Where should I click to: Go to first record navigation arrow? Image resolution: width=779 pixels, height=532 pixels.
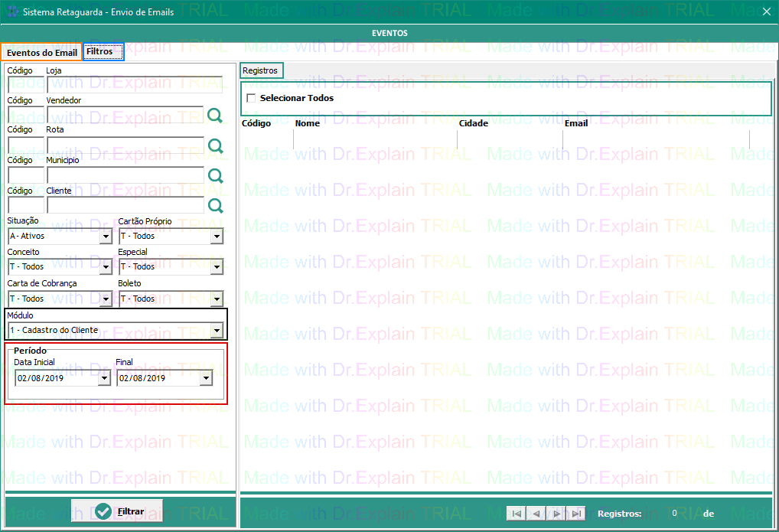(x=517, y=514)
